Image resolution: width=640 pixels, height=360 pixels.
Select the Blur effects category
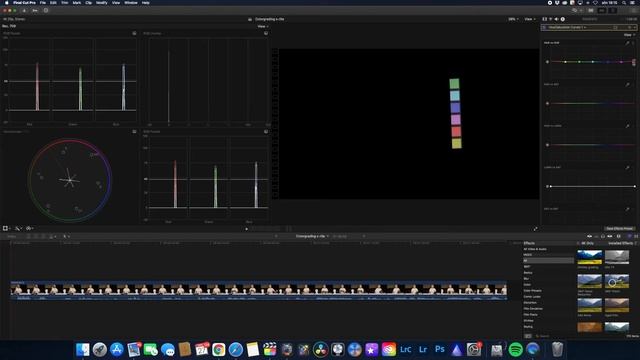tap(526, 279)
